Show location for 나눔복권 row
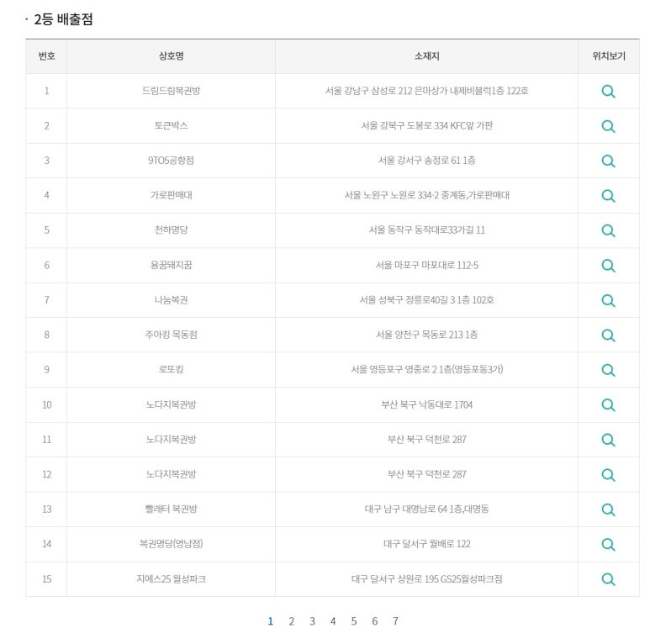 pos(608,300)
